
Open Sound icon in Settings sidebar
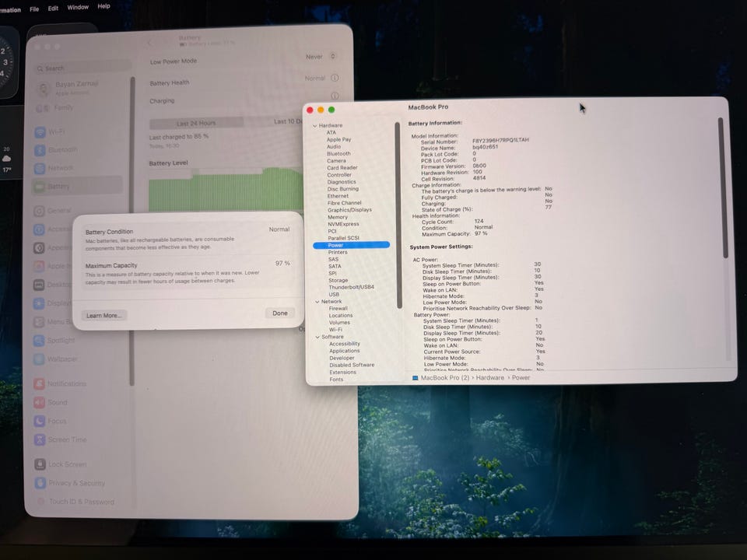[x=40, y=402]
